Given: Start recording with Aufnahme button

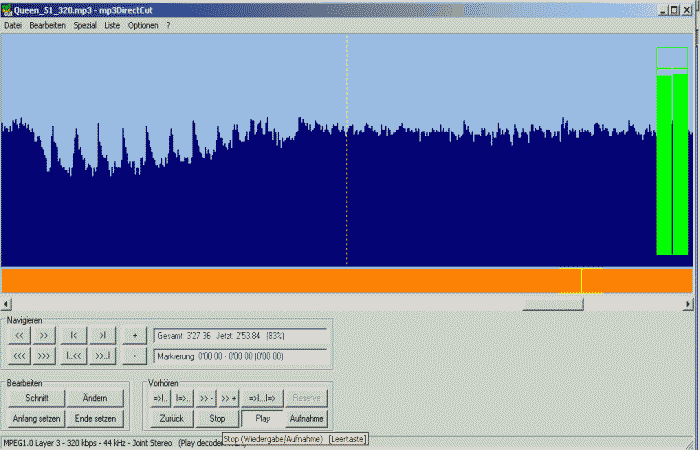Looking at the screenshot, I should [x=306, y=418].
